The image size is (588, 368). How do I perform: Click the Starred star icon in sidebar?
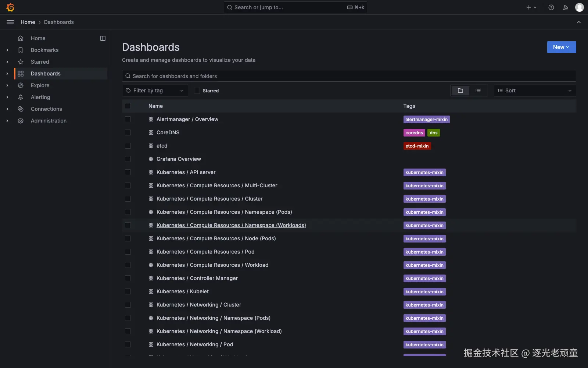(21, 62)
